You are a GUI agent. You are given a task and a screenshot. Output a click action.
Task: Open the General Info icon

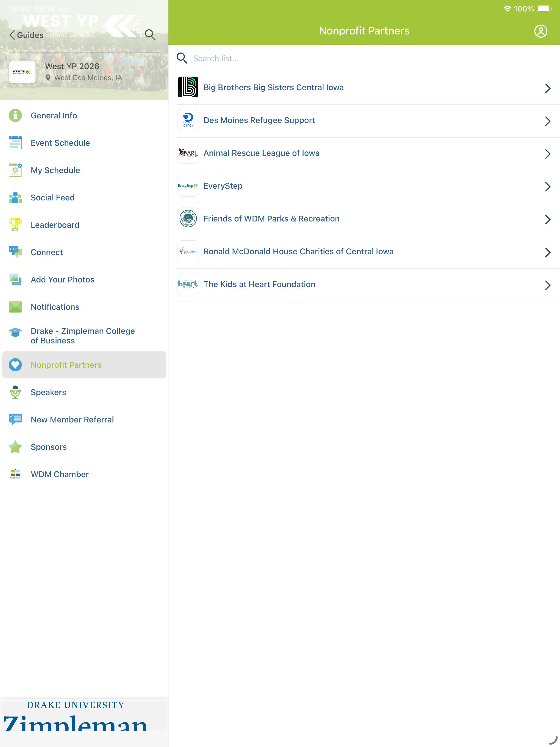pos(15,115)
